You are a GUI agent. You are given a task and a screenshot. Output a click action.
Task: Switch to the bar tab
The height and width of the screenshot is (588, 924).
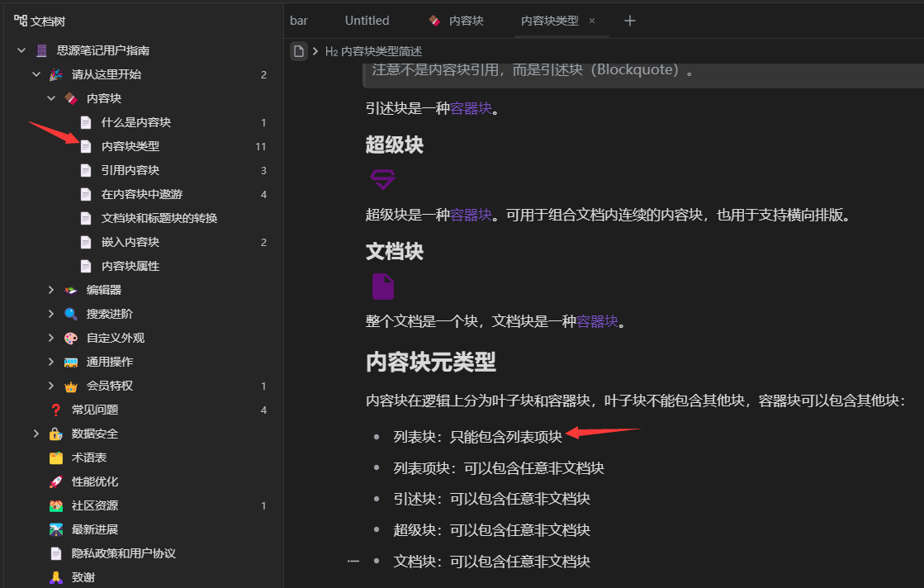click(299, 21)
